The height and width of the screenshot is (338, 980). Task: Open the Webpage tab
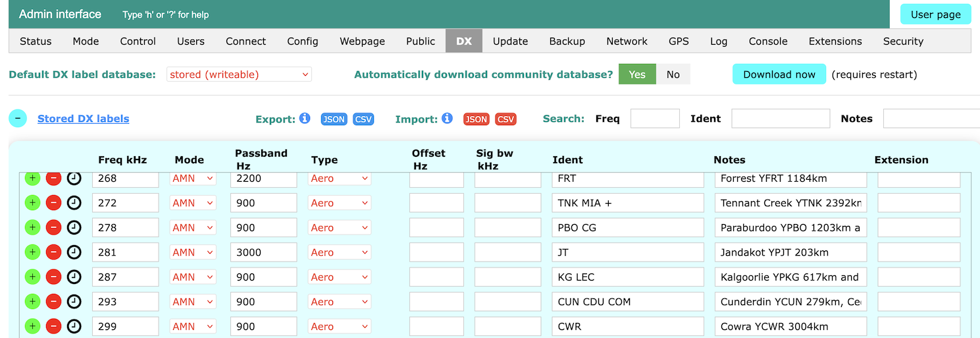[362, 41]
